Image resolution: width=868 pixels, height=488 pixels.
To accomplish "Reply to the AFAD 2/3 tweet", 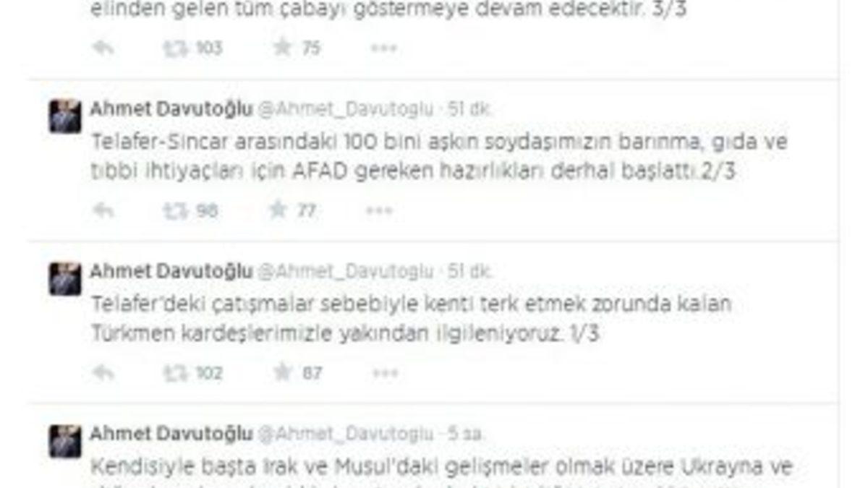I will [x=103, y=210].
